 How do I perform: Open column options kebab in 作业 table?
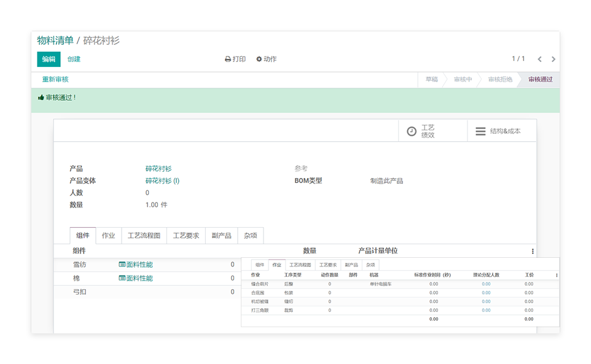point(557,275)
